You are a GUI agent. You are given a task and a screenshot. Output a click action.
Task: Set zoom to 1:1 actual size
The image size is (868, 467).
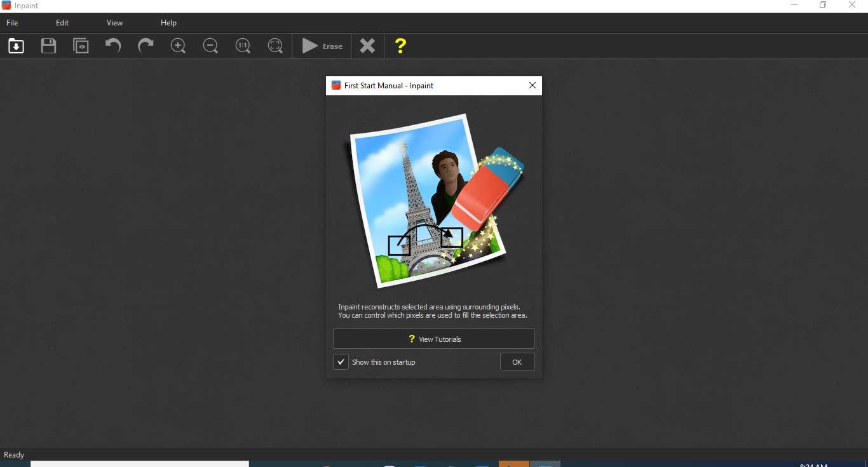pyautogui.click(x=243, y=46)
